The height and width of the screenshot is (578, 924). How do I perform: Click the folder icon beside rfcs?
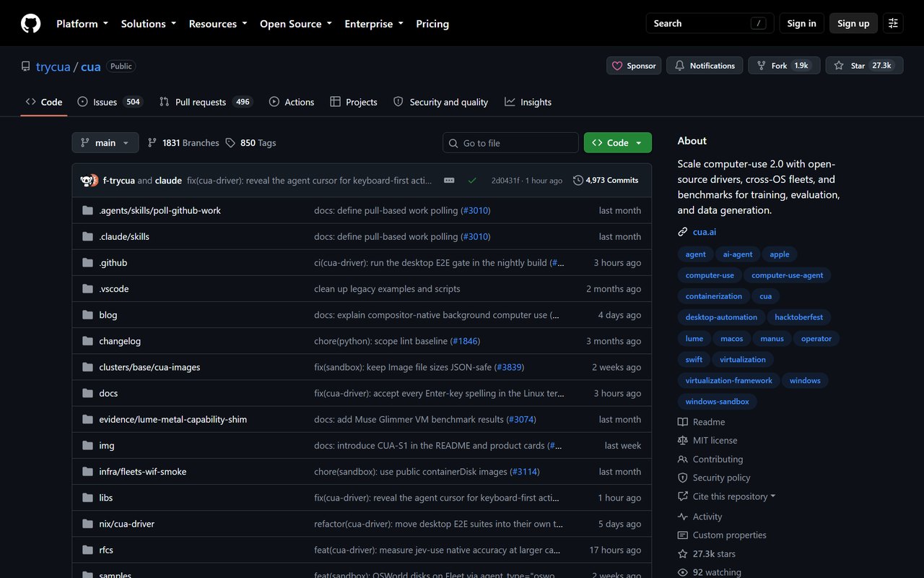(x=88, y=550)
